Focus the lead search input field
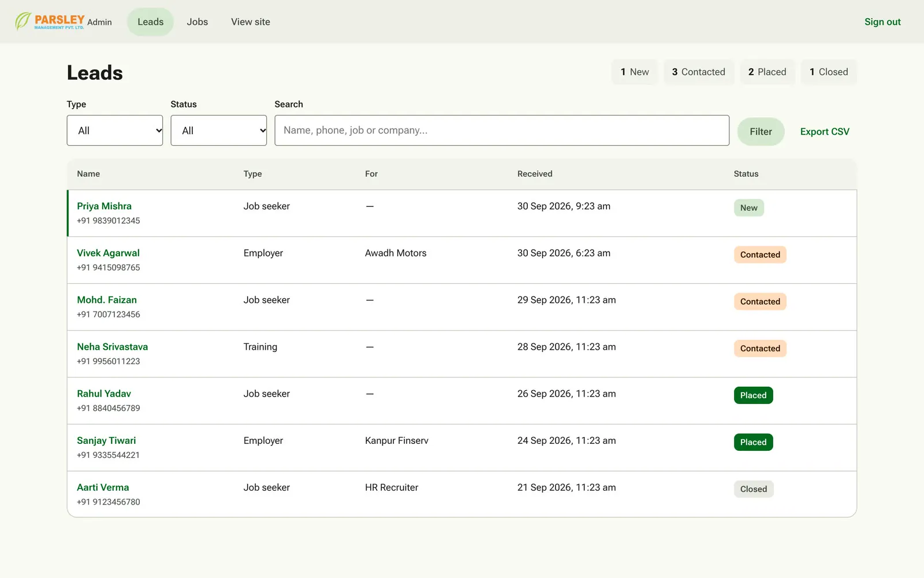Screen dimensions: 924x578 click(x=502, y=131)
